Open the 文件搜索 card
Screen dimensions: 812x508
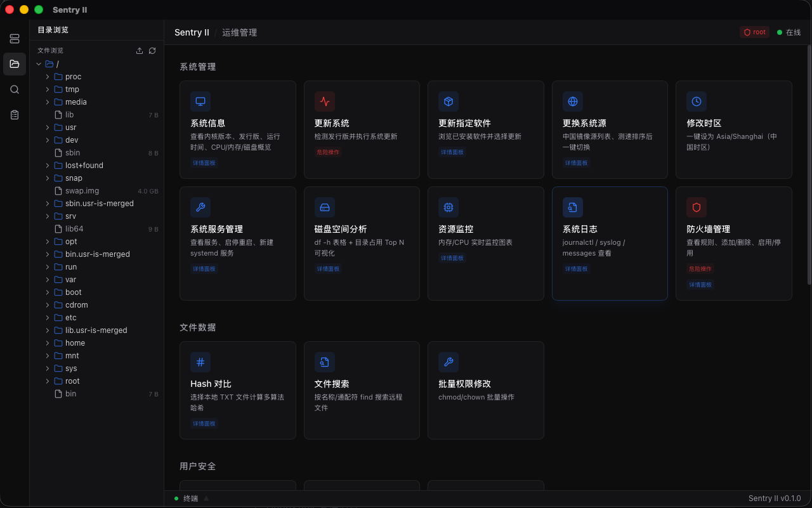pyautogui.click(x=362, y=390)
